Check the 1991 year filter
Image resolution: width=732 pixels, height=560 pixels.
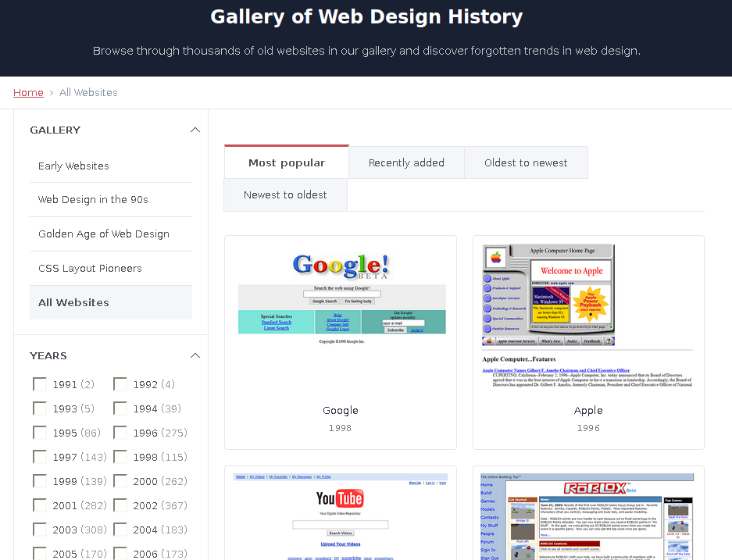coord(40,384)
